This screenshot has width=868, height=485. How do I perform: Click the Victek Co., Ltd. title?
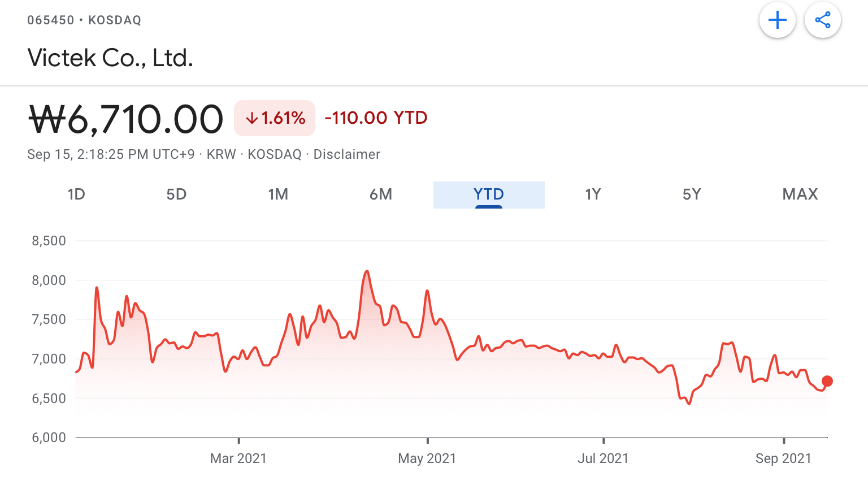coord(110,58)
